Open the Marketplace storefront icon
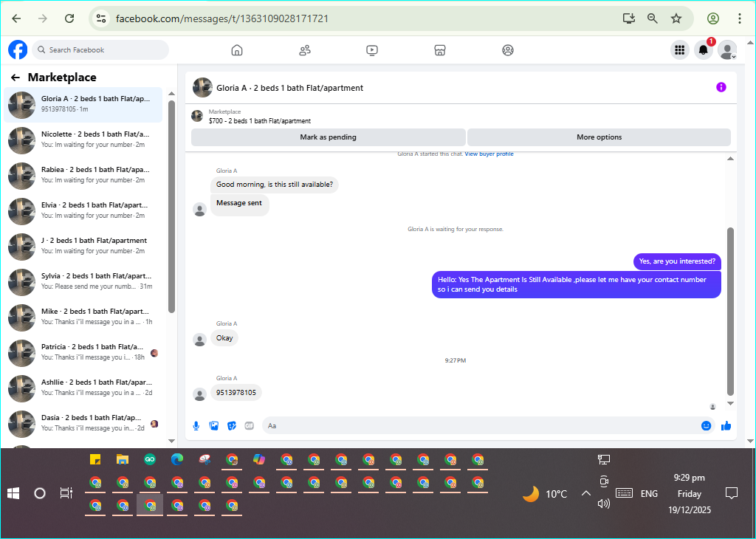756x539 pixels. (440, 50)
